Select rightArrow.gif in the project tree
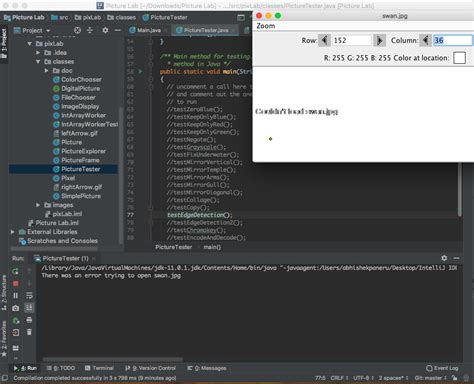Screen dimensions: 474x384 [x=81, y=187]
